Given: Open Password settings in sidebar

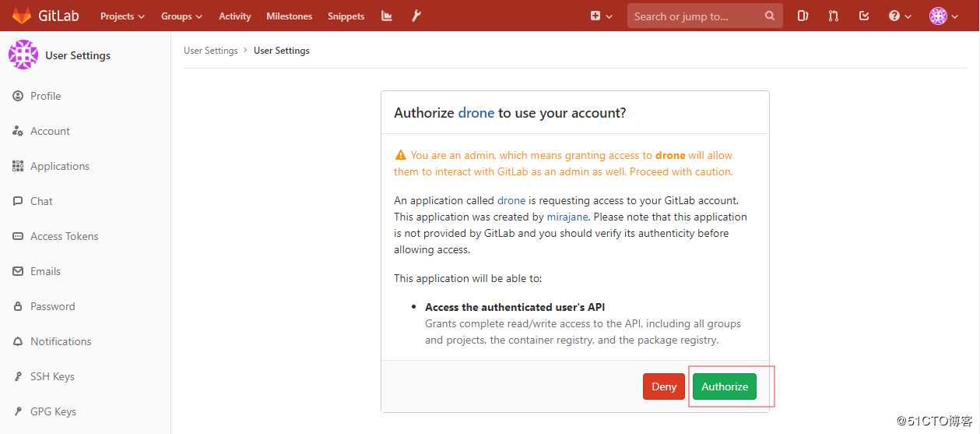Looking at the screenshot, I should coord(53,306).
